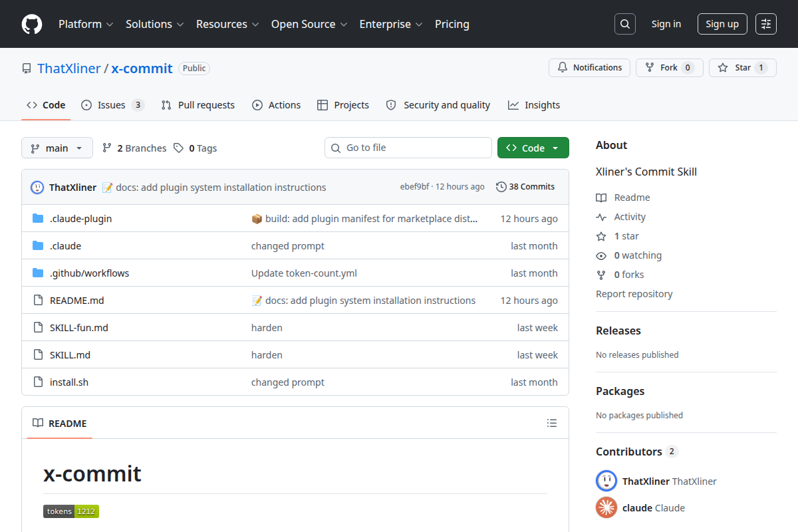Switch to the Code tab
798x532 pixels.
(46, 105)
